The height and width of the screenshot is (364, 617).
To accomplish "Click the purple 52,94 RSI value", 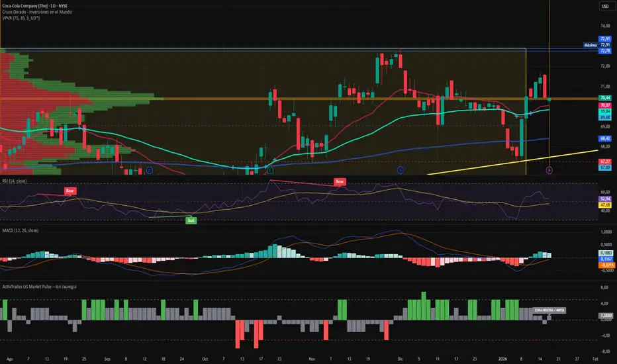I will [605, 199].
